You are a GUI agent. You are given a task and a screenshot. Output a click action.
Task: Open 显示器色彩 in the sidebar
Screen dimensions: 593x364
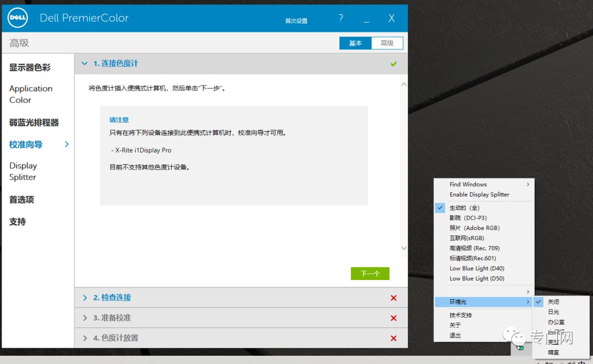30,68
